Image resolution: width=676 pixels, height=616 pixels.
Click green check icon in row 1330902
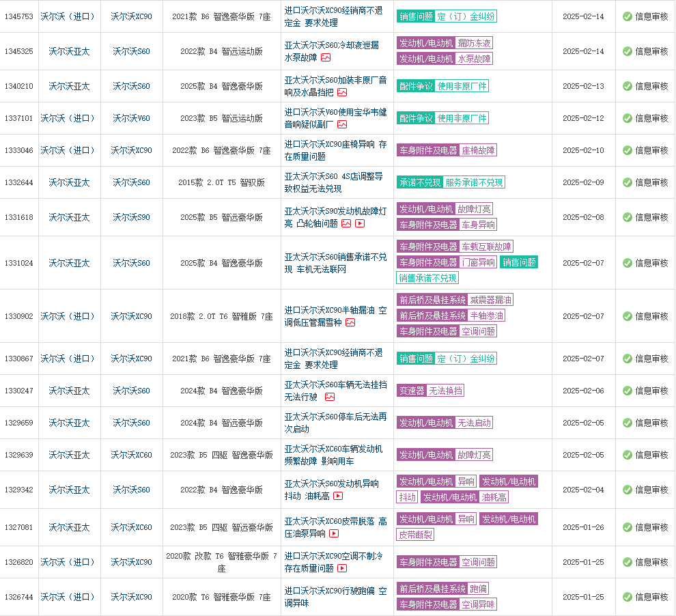coord(628,316)
